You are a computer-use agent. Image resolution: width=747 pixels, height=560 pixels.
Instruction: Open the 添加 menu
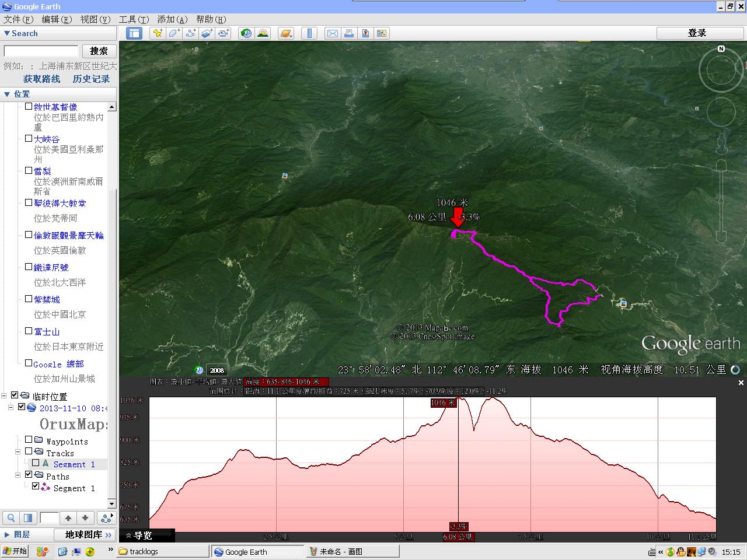172,19
